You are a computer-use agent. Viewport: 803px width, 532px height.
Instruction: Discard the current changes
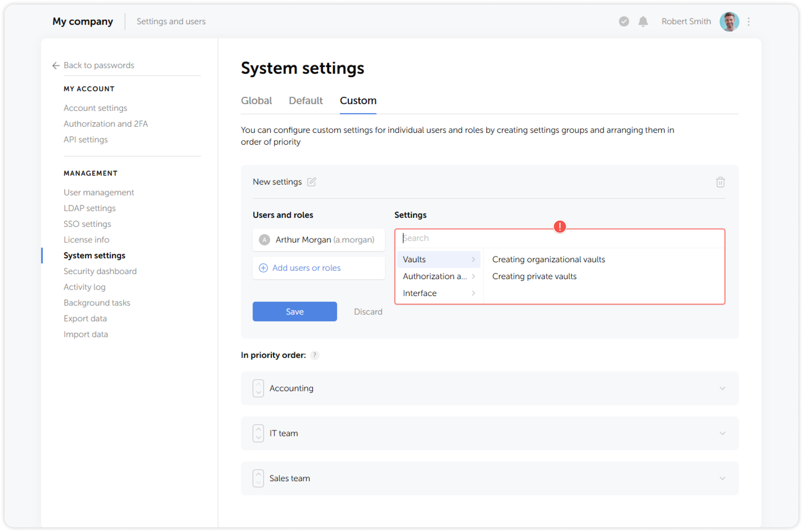tap(367, 311)
